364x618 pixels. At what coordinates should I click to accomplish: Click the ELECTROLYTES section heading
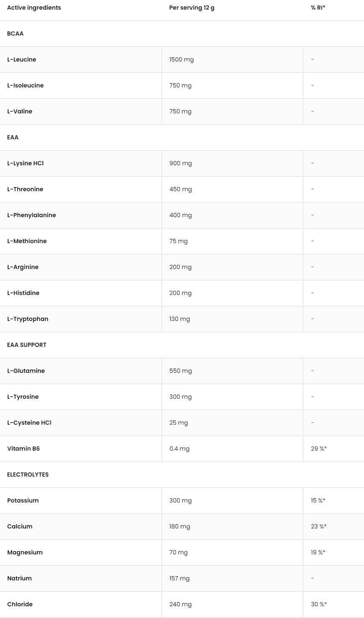[x=28, y=474]
